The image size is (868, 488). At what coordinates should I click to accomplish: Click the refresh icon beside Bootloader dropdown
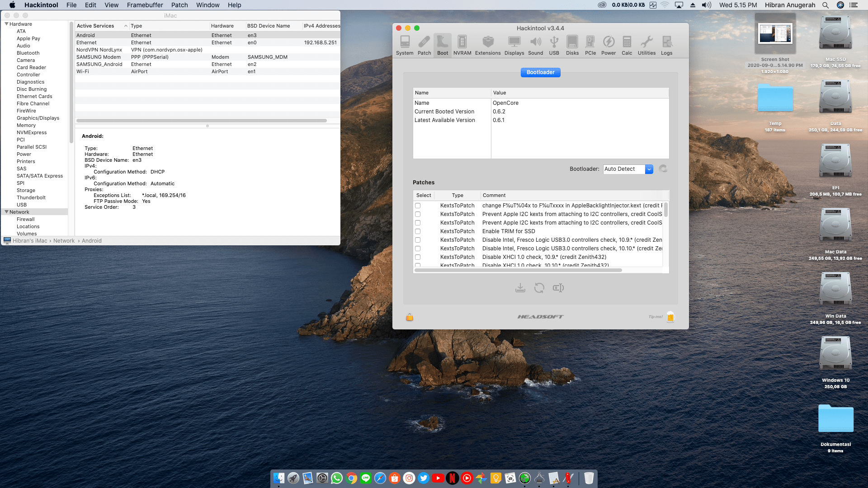pyautogui.click(x=663, y=169)
